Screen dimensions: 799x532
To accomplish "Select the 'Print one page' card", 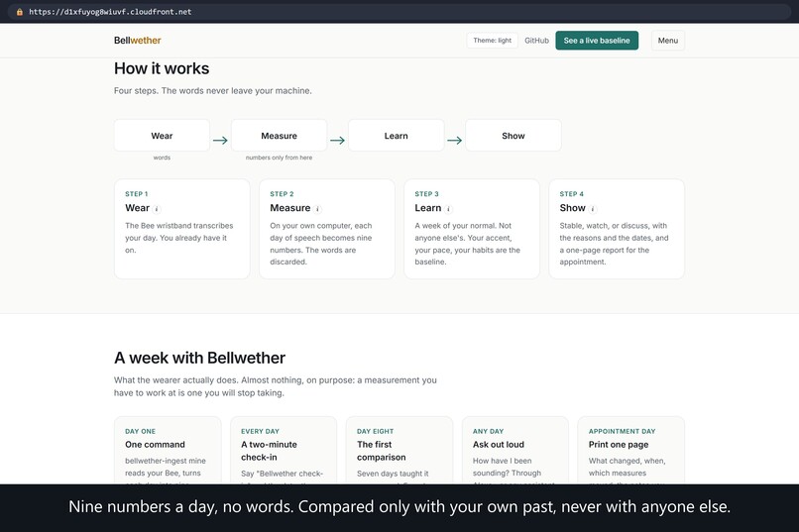I will coord(630,451).
